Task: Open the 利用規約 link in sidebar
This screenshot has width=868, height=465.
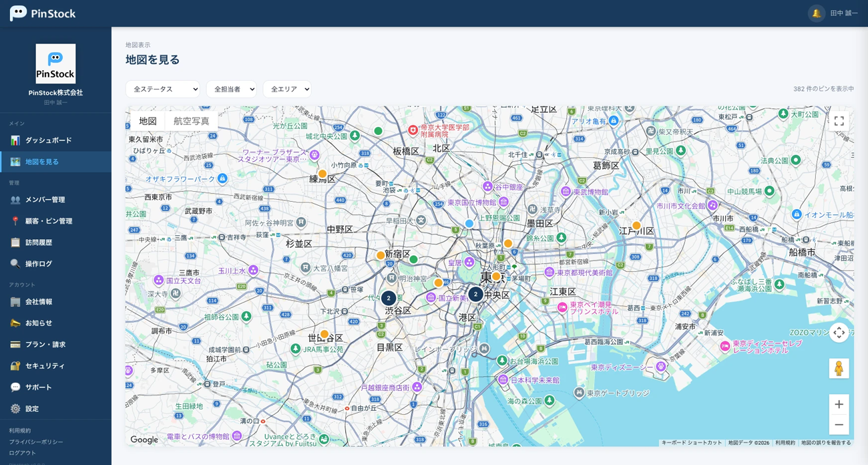Action: coord(20,431)
